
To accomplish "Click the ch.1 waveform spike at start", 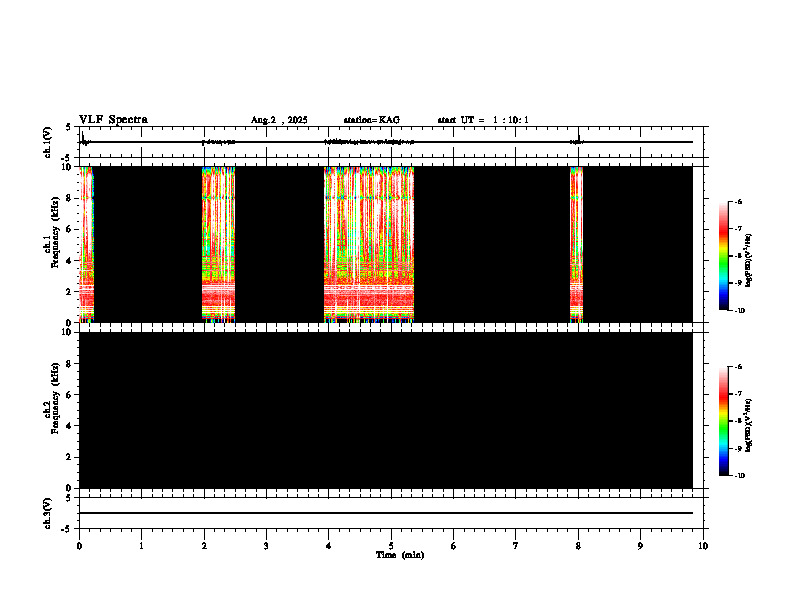I will click(x=83, y=138).
